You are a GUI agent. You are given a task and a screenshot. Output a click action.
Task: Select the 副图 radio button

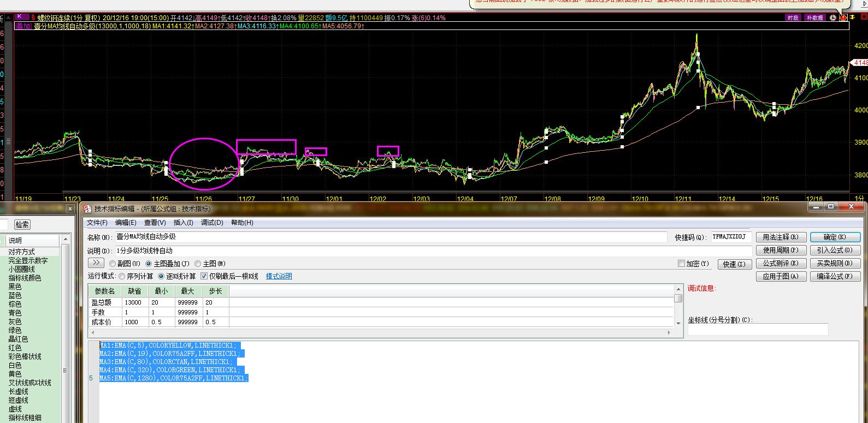tap(113, 264)
